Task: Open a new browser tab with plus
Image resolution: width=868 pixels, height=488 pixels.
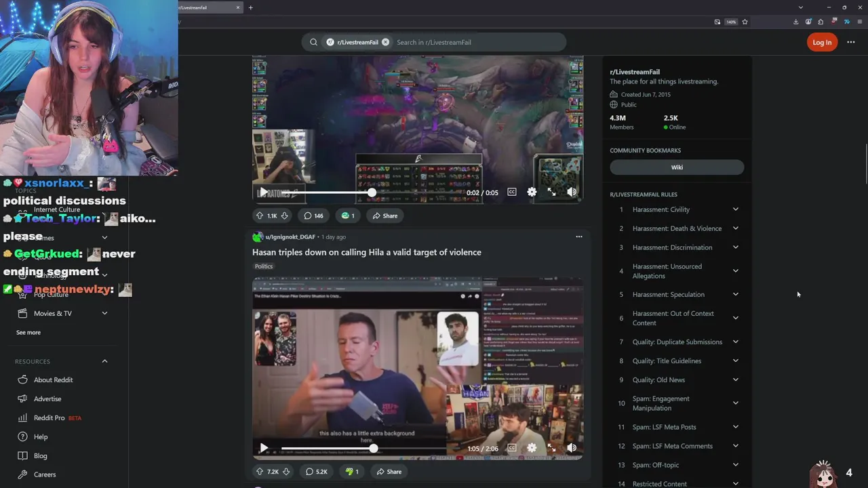Action: 250,7
